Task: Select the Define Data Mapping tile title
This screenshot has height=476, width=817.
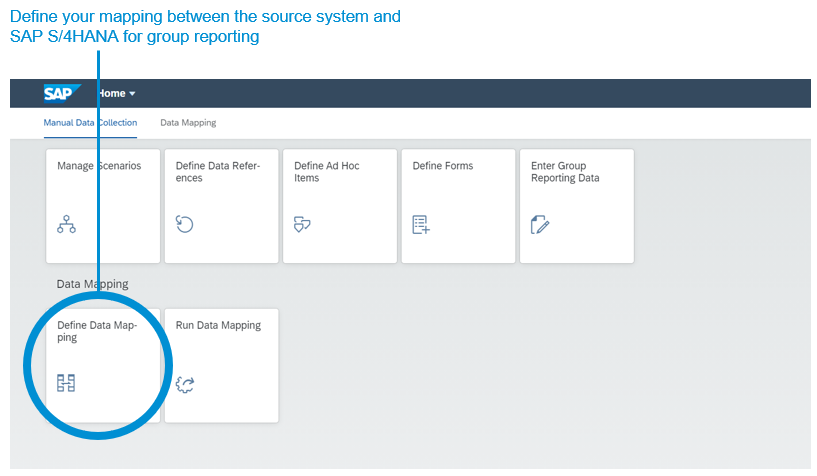Action: click(97, 331)
